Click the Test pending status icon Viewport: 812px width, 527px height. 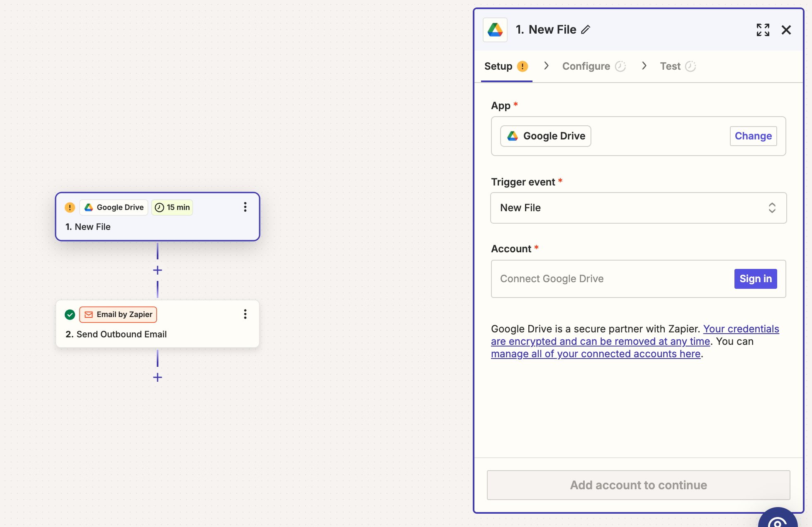[690, 66]
